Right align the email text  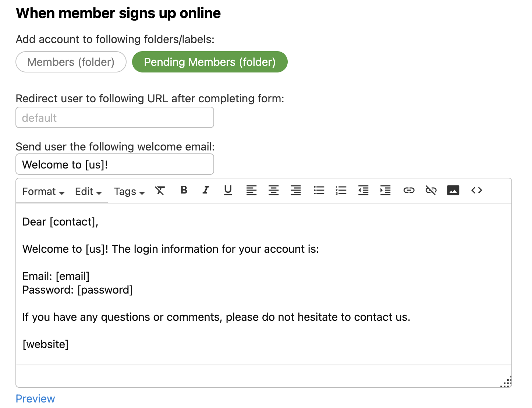[295, 191]
